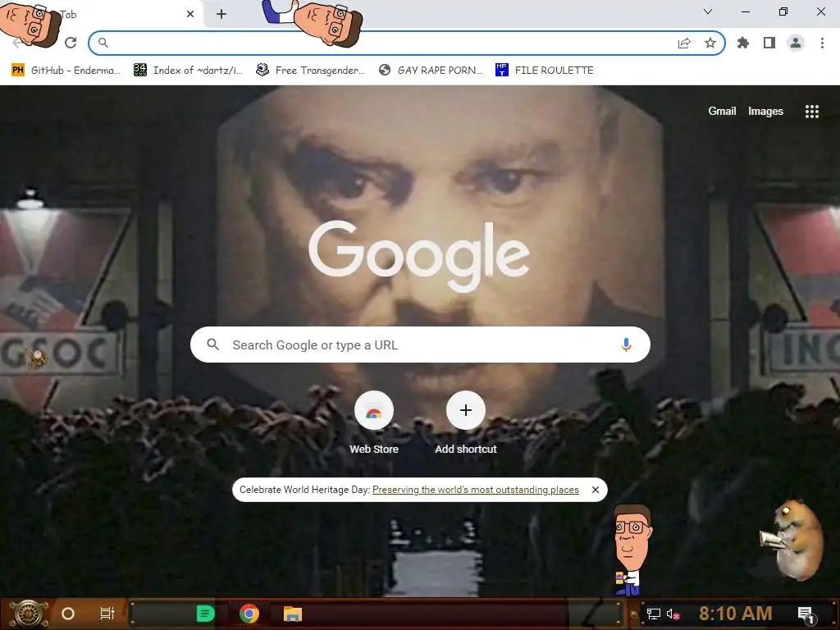
Task: Open the Google apps grid
Action: click(x=811, y=111)
